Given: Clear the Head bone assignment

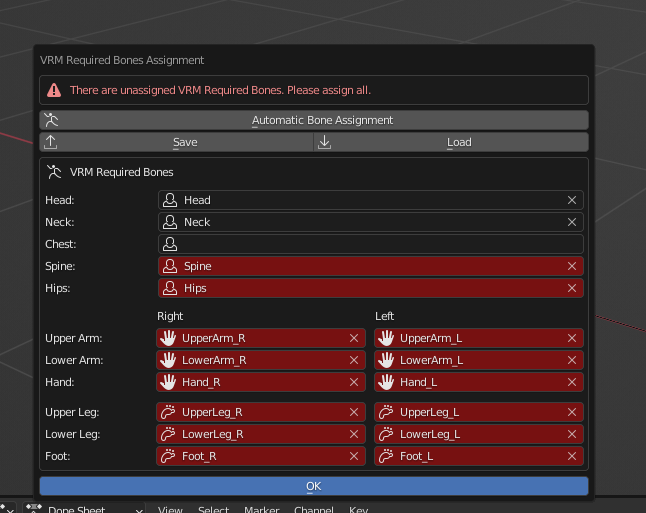Looking at the screenshot, I should click(x=572, y=200).
